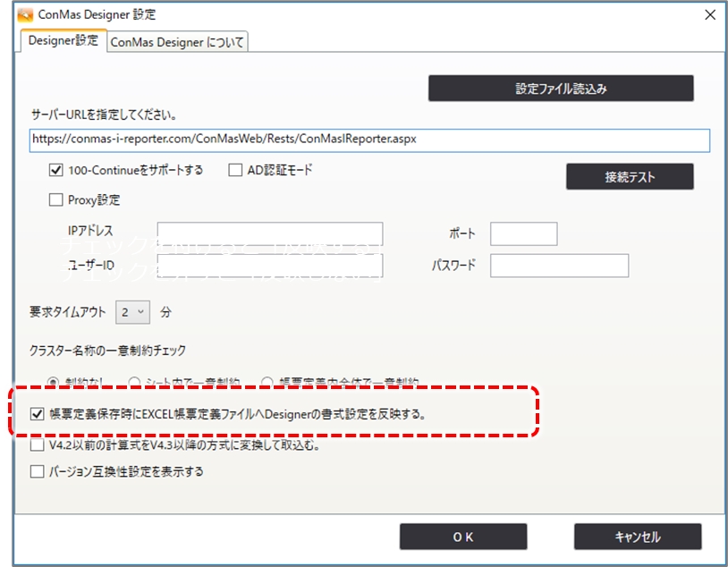
Task: Run the 接続テスト button
Action: (x=630, y=176)
